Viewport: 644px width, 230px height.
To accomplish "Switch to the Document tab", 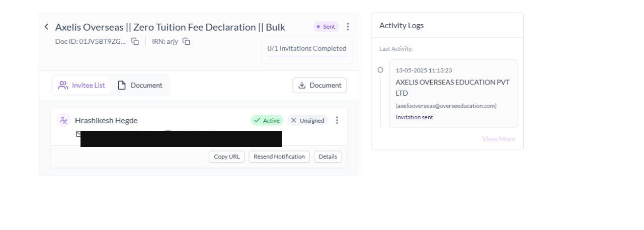I will pos(140,85).
